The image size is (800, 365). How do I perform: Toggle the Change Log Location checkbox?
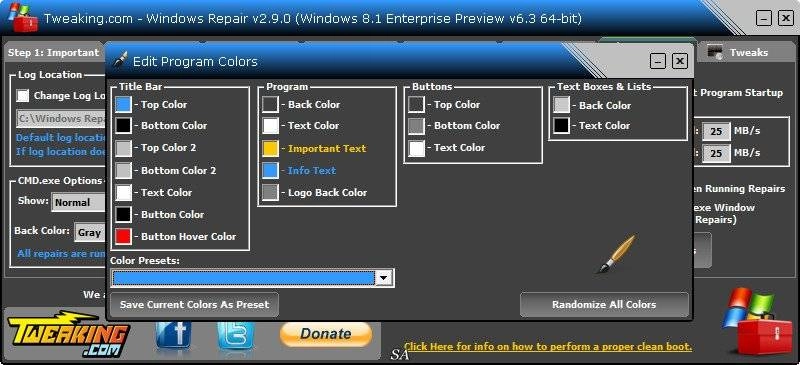22,95
